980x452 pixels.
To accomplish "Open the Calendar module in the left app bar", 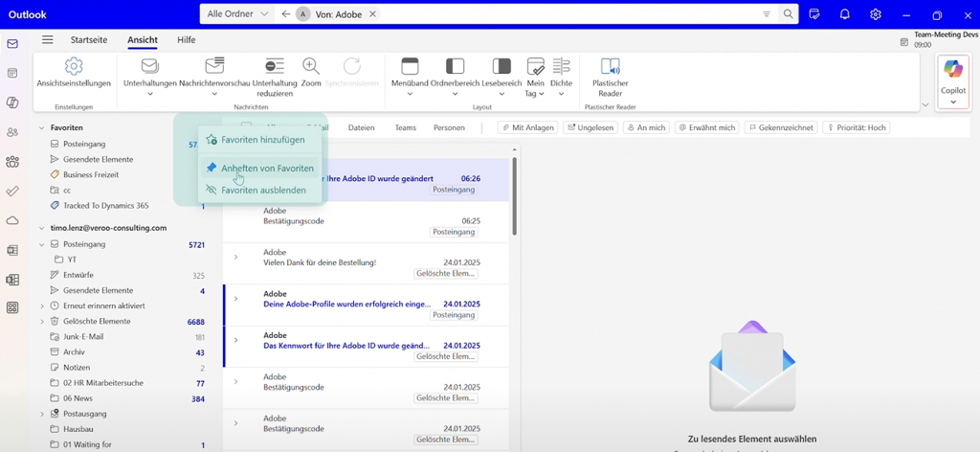I will [12, 73].
